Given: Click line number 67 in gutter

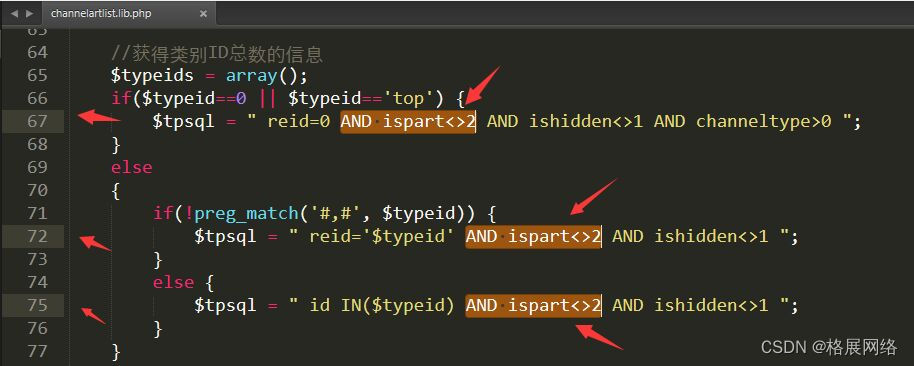Looking at the screenshot, I should point(37,121).
